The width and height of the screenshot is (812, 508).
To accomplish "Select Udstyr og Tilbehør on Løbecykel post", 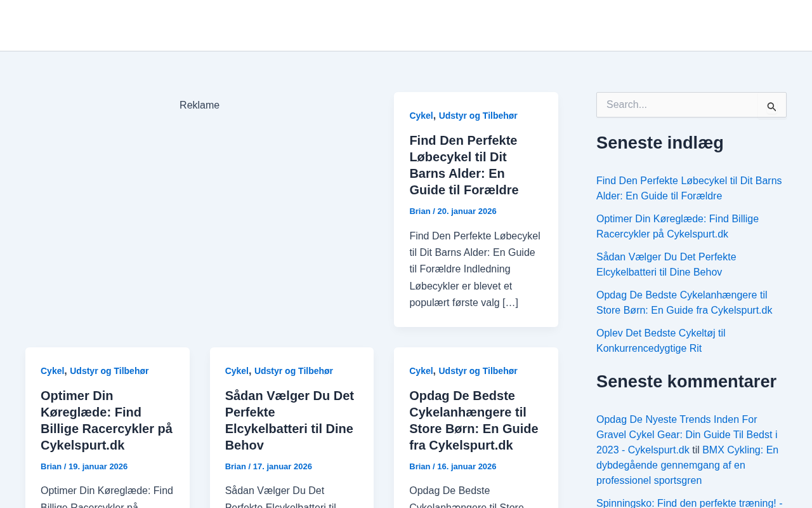I will (x=478, y=116).
